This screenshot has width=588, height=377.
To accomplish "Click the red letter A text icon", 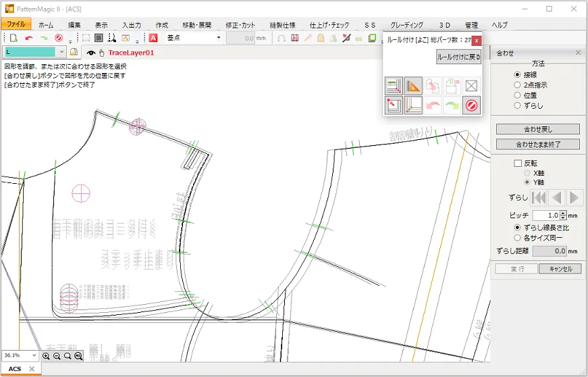I will (153, 38).
